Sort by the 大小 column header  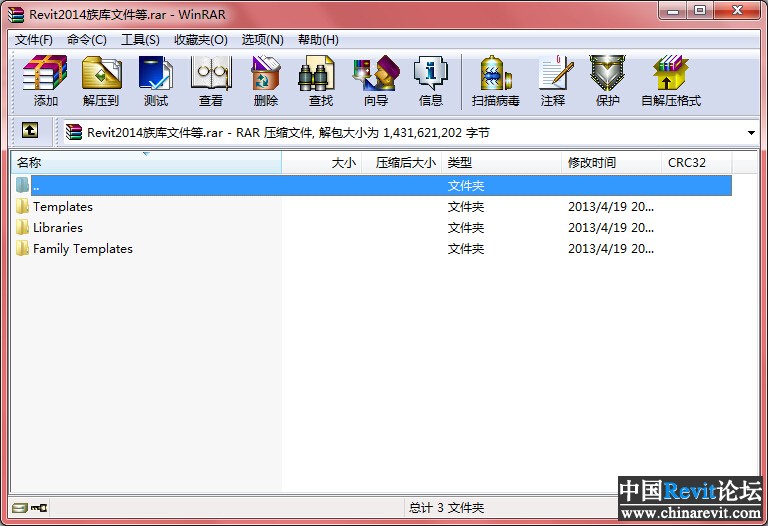point(322,163)
